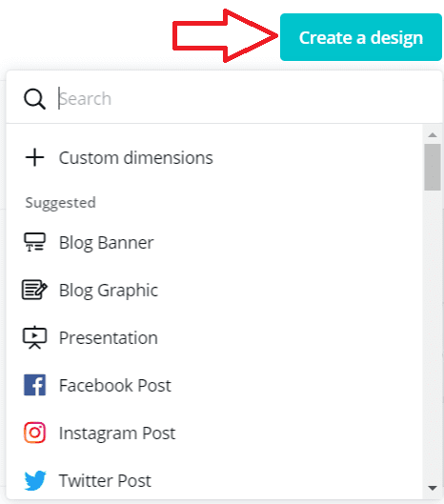Click the scrollbar up arrow
The height and width of the screenshot is (504, 444).
(x=433, y=135)
